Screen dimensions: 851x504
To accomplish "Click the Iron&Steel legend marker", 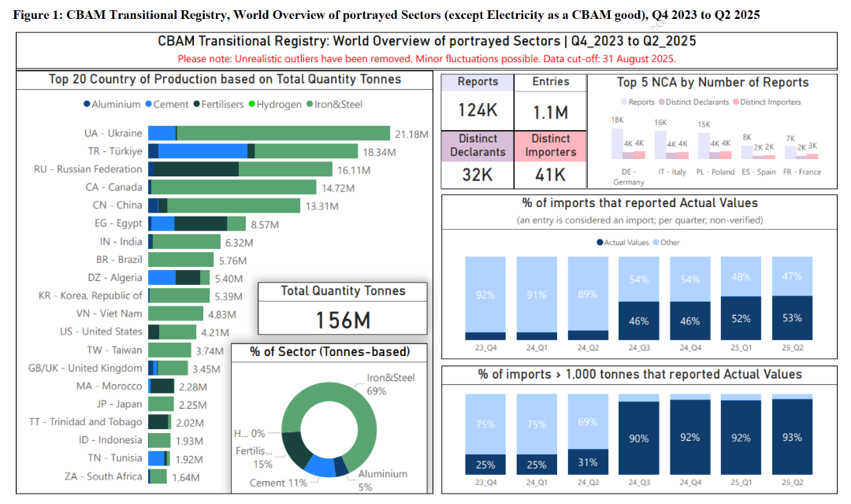I will 310,105.
